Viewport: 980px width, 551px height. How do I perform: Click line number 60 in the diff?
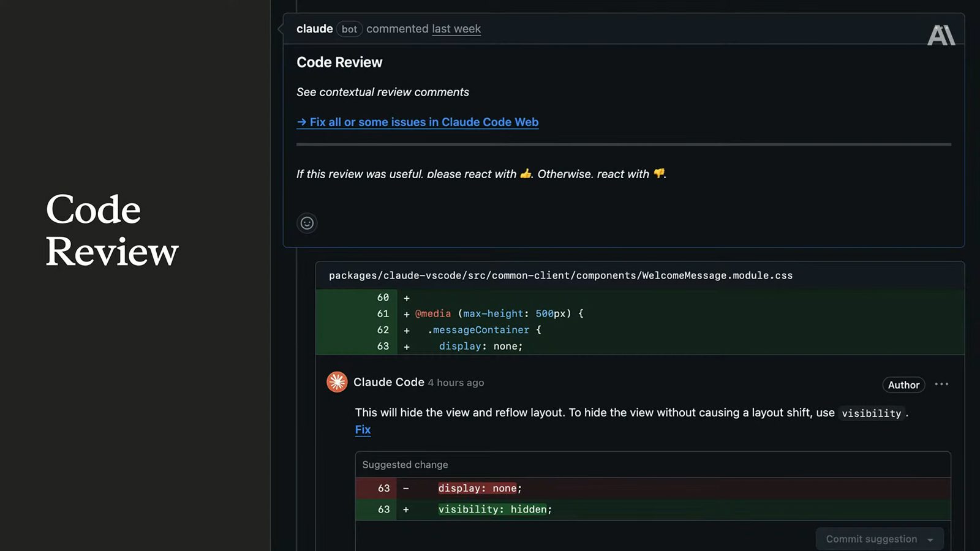click(383, 298)
